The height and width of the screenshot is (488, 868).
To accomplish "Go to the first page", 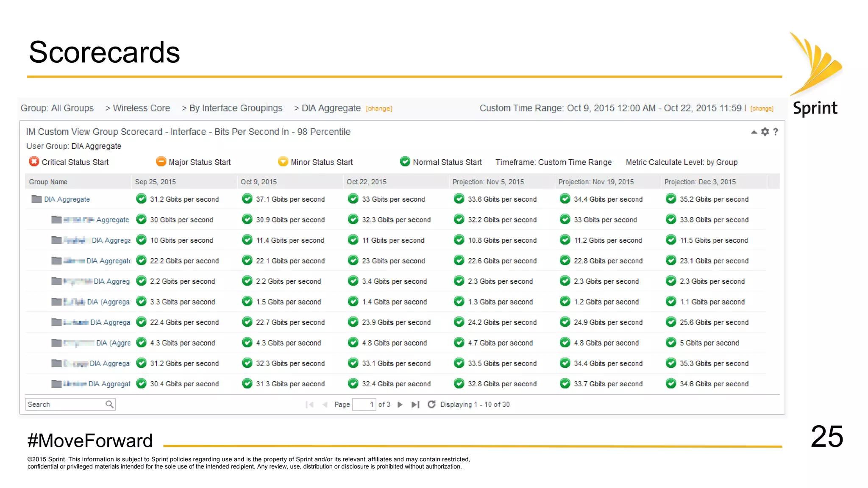I will click(309, 405).
